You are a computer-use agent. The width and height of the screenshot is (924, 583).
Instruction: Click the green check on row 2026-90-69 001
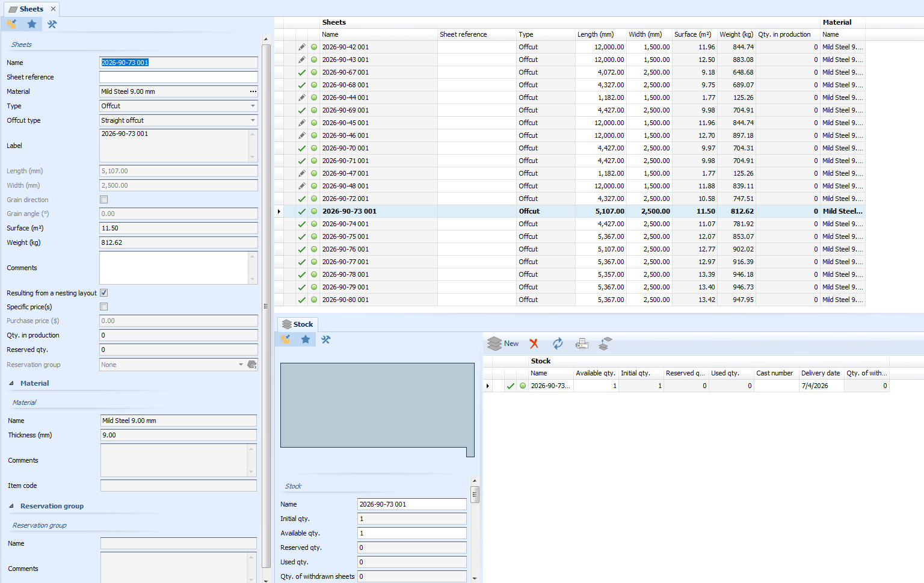coord(302,110)
